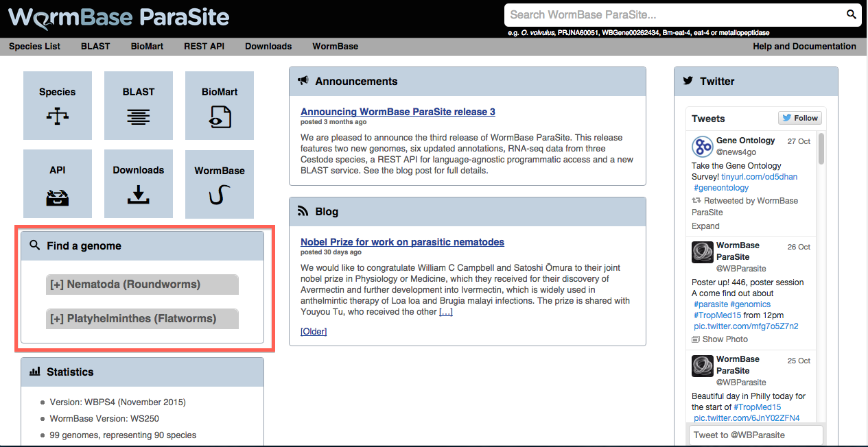Expand the Gene Ontology tweet
The height and width of the screenshot is (447, 868).
[x=705, y=226]
